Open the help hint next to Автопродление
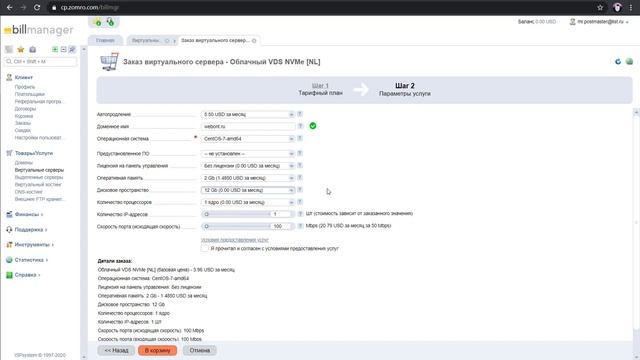The height and width of the screenshot is (360, 640). 300,114
